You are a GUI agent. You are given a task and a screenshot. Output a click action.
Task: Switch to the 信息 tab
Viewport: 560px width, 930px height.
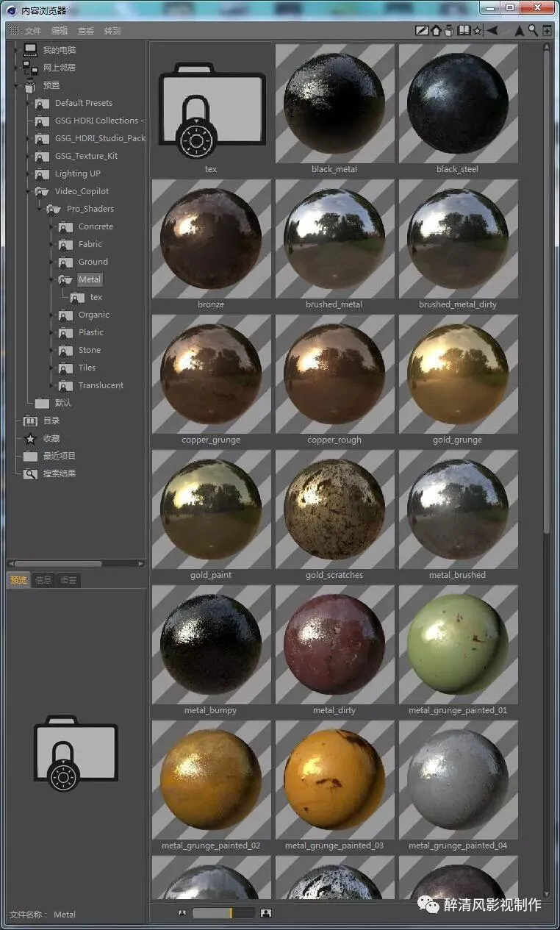pyautogui.click(x=43, y=580)
